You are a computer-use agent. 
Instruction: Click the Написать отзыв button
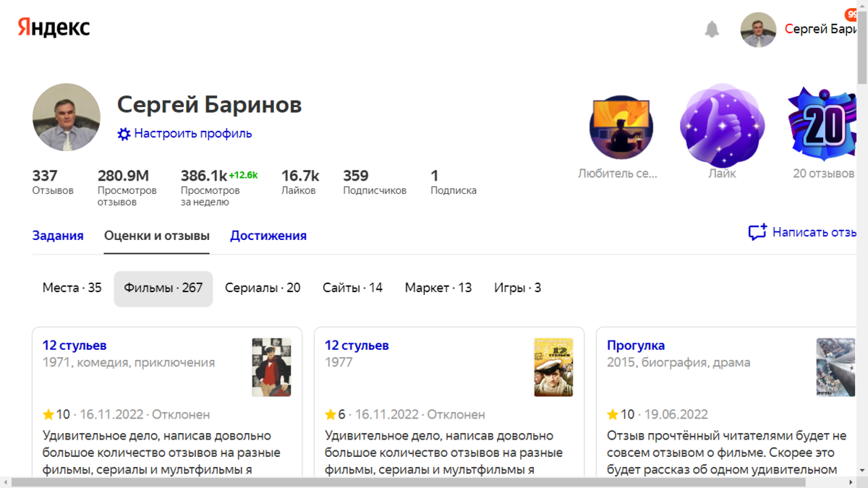(x=803, y=233)
